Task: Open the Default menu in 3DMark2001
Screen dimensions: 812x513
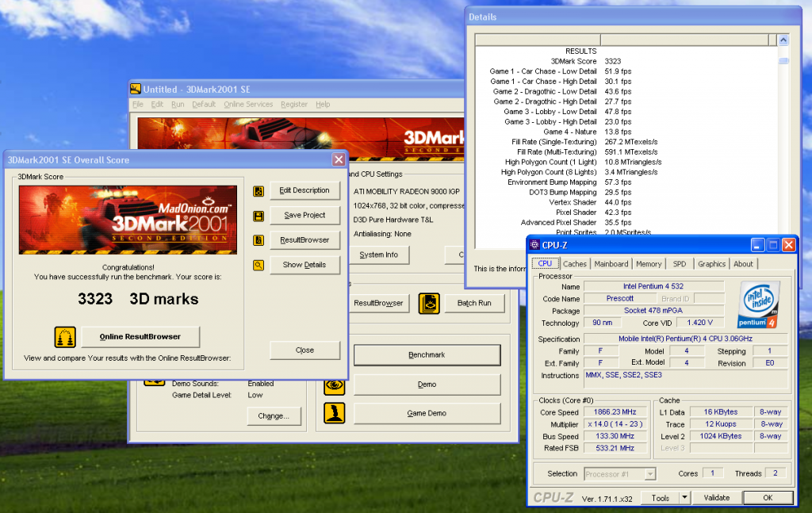Action: (204, 104)
